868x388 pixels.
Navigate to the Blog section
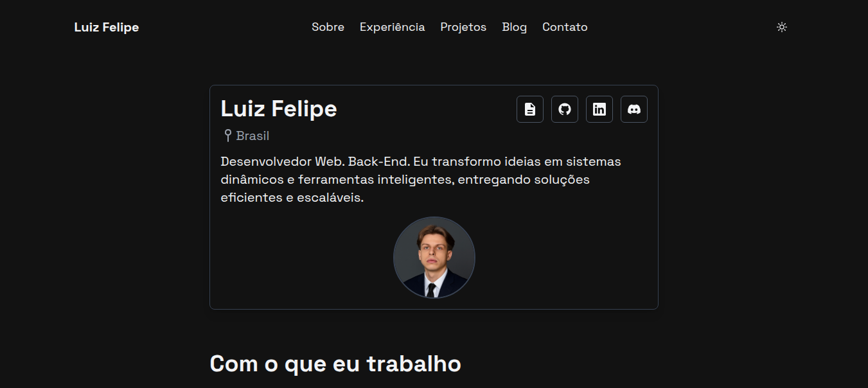coord(514,27)
